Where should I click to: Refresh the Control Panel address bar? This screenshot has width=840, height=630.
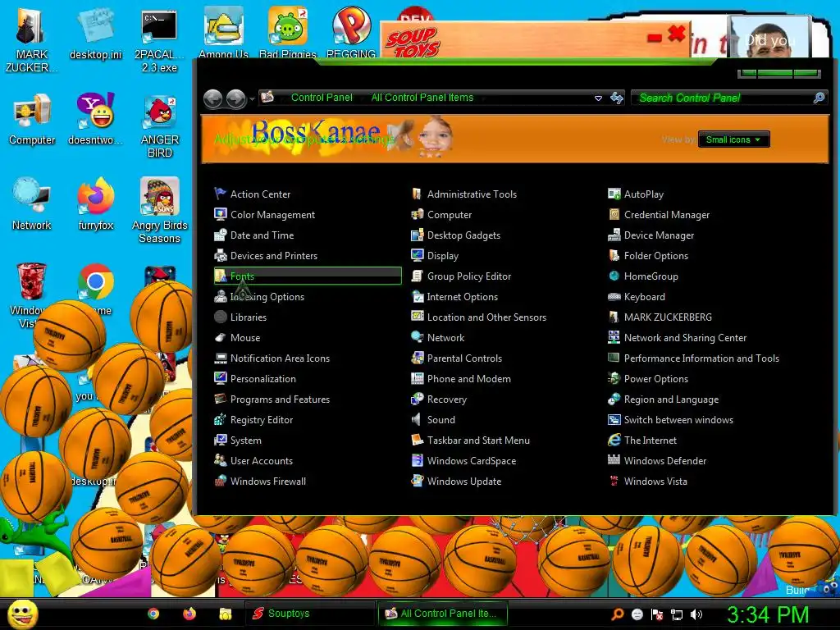tap(617, 98)
